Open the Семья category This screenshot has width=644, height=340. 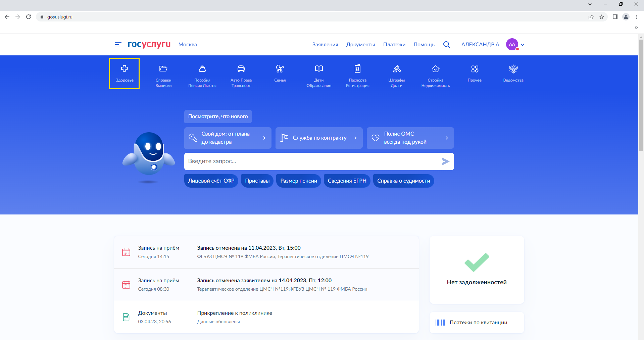point(280,73)
